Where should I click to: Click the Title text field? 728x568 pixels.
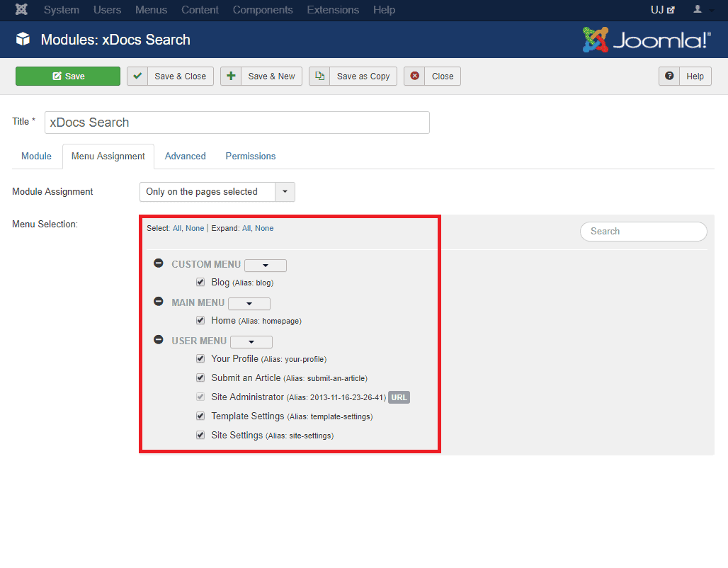[237, 123]
